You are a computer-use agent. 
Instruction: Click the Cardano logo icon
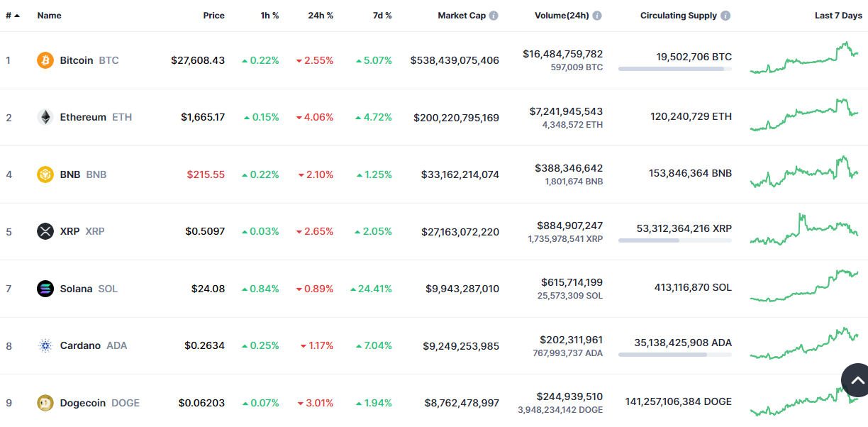[45, 345]
